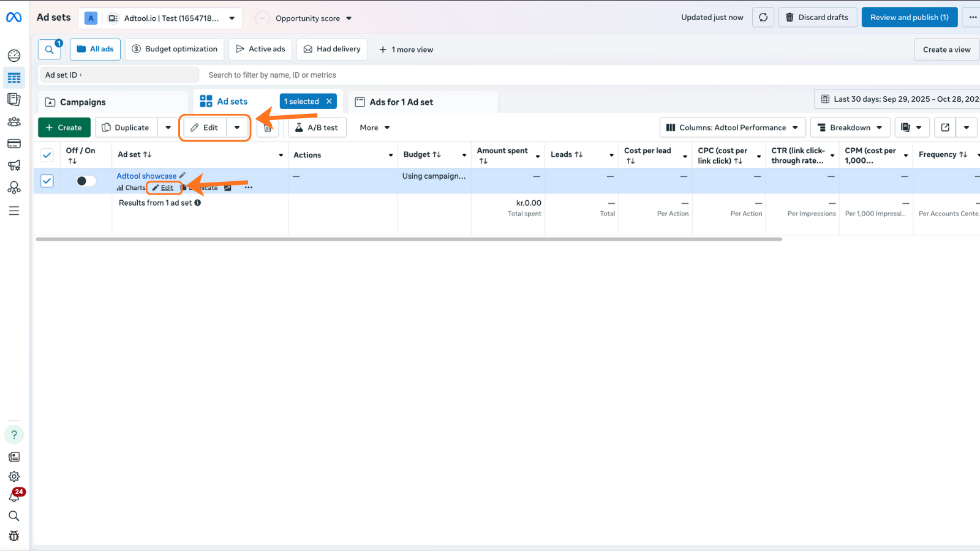980x551 pixels.
Task: Open Settings gear in sidebar
Action: (14, 476)
